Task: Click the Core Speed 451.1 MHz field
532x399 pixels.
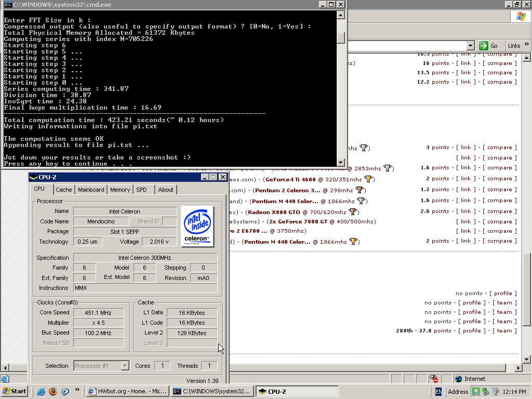Action: tap(98, 312)
